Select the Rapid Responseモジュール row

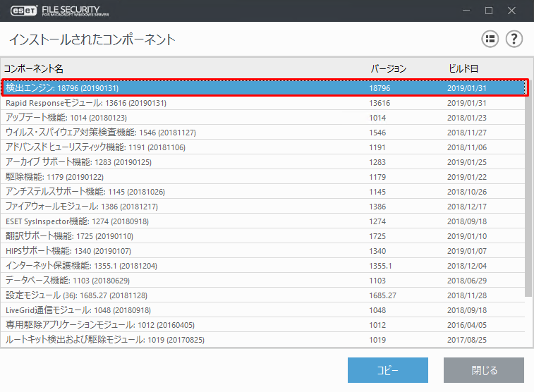coord(85,103)
